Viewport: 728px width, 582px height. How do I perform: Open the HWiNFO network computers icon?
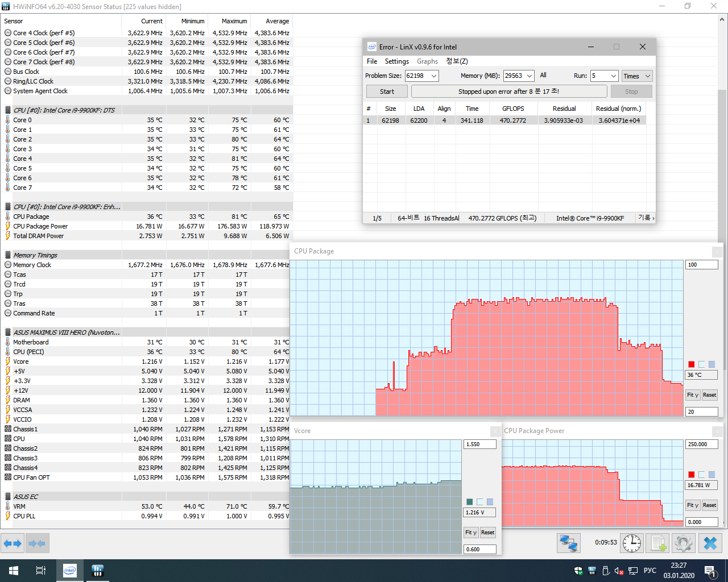click(569, 543)
